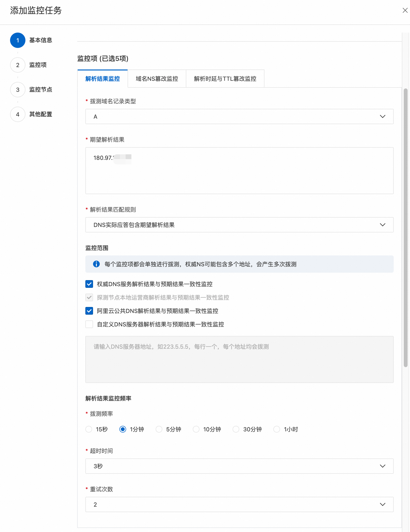Close the 添加监控任务 dialog
The width and height of the screenshot is (410, 532).
pyautogui.click(x=405, y=10)
